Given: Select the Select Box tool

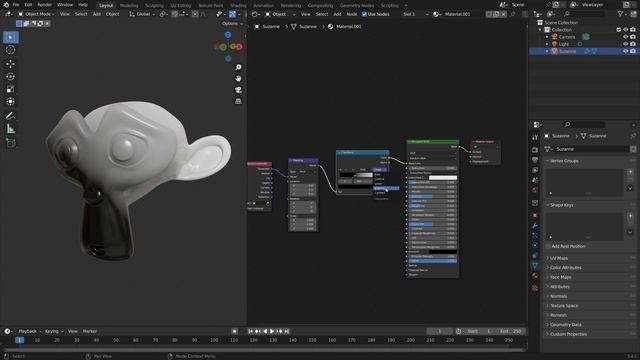Looking at the screenshot, I should [11, 37].
